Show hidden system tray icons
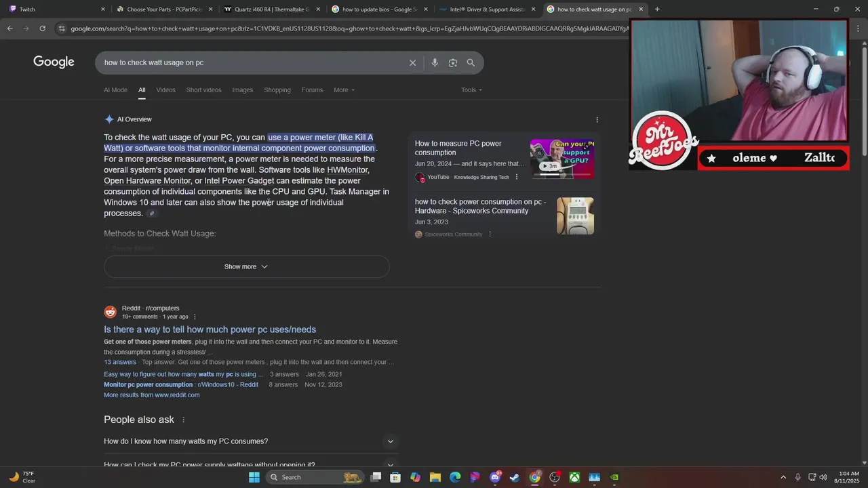The image size is (868, 488). coord(783,477)
